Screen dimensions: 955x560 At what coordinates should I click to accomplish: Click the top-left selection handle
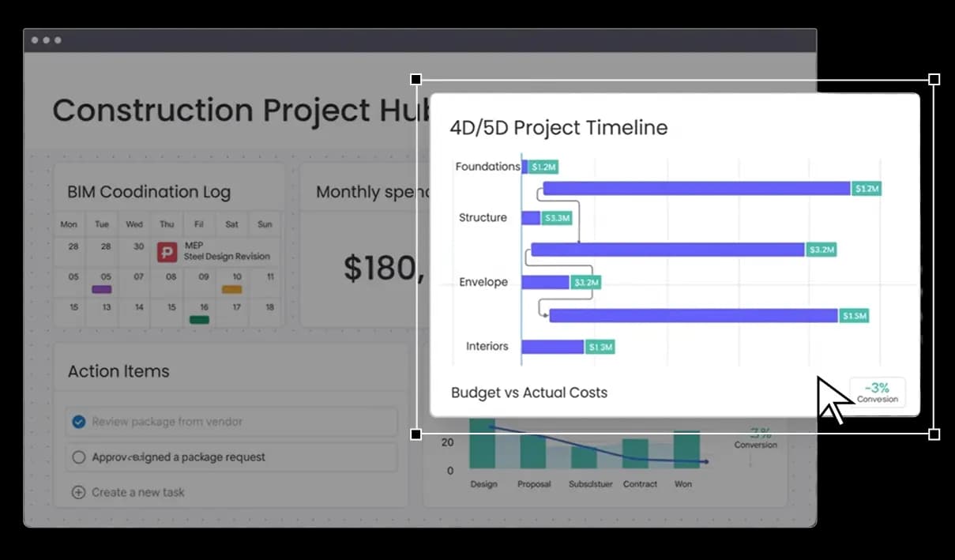(x=416, y=80)
